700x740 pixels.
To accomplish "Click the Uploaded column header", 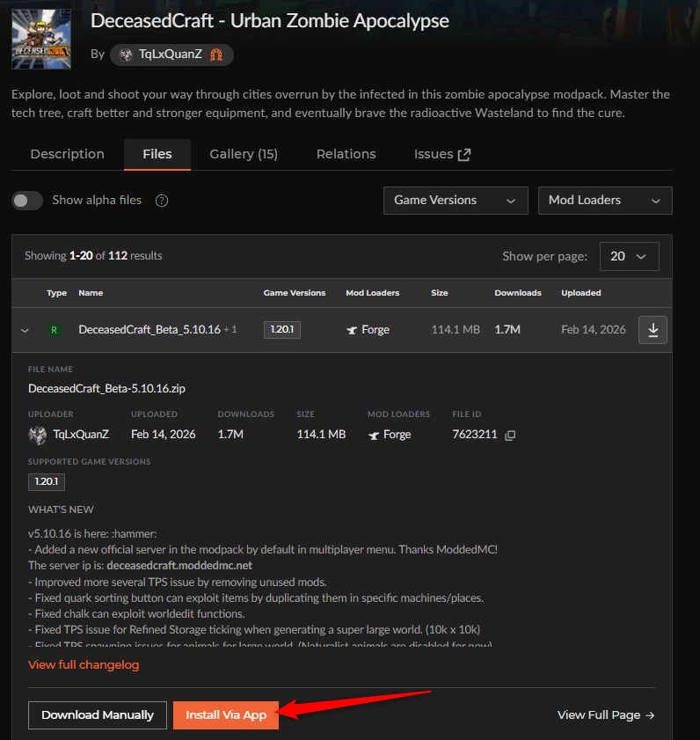I will [x=581, y=293].
